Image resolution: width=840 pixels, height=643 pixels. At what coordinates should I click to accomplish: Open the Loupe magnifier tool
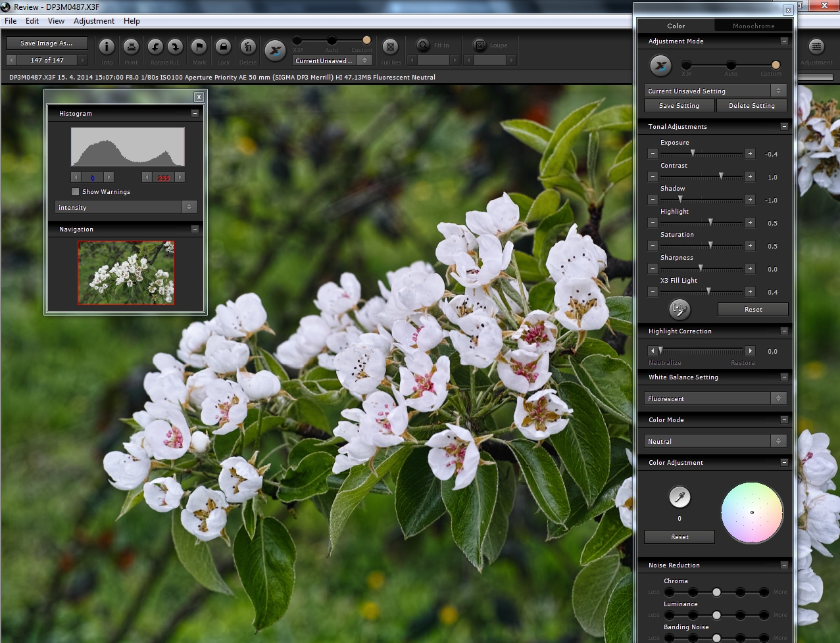[480, 45]
